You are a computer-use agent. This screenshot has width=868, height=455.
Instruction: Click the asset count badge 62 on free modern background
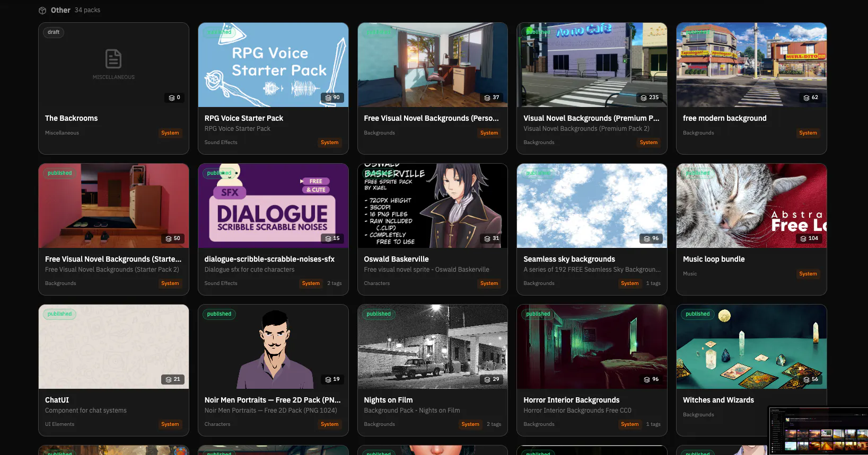pyautogui.click(x=811, y=97)
